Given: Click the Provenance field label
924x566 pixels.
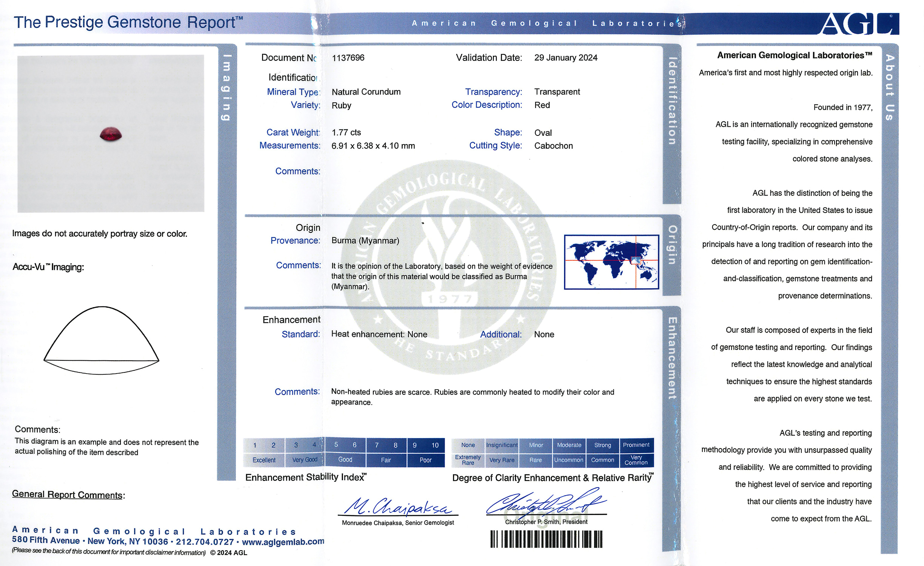Looking at the screenshot, I should tap(295, 241).
